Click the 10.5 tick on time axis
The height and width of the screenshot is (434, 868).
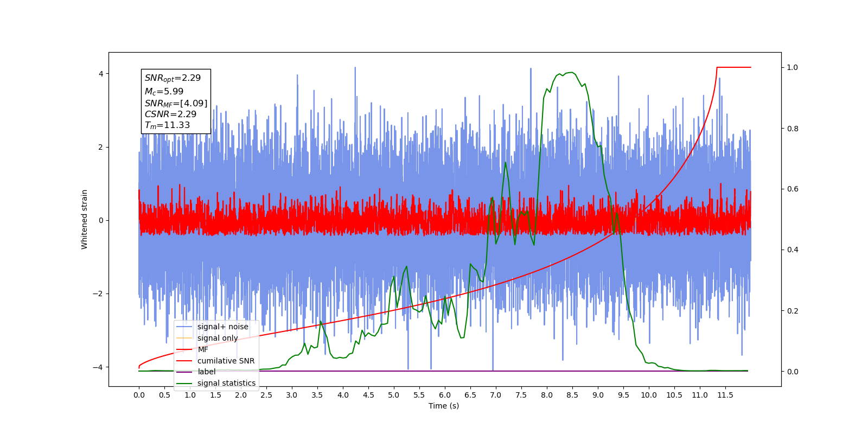(674, 395)
